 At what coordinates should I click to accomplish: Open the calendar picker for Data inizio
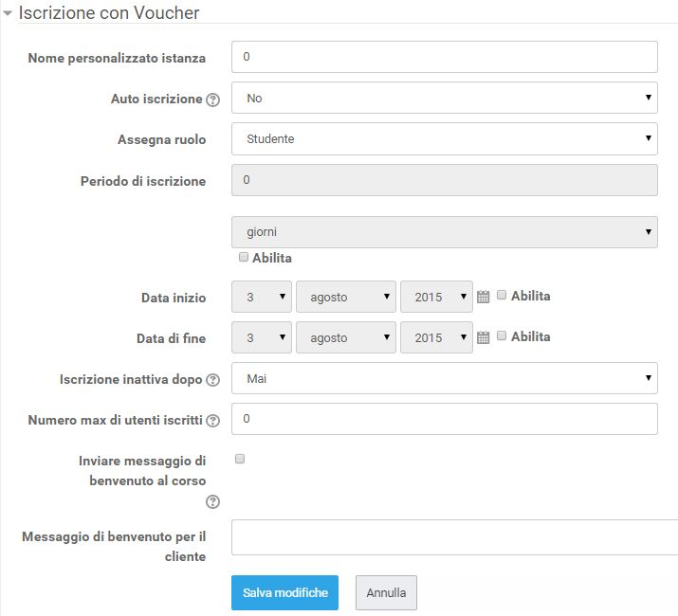pos(483,297)
